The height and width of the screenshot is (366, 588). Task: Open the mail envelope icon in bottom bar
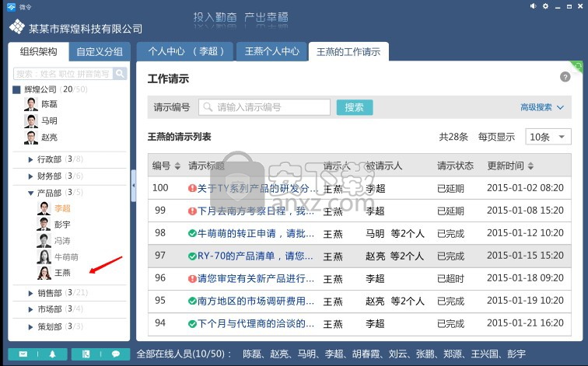pyautogui.click(x=23, y=354)
